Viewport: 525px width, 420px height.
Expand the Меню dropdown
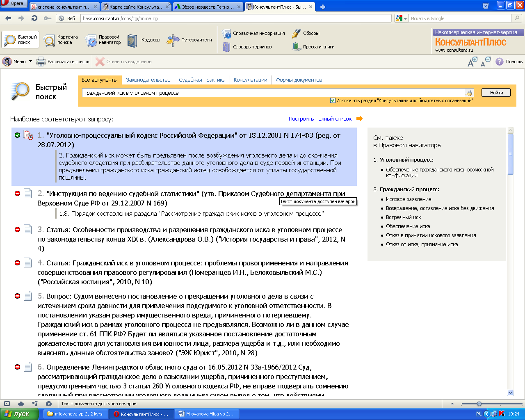tap(17, 62)
